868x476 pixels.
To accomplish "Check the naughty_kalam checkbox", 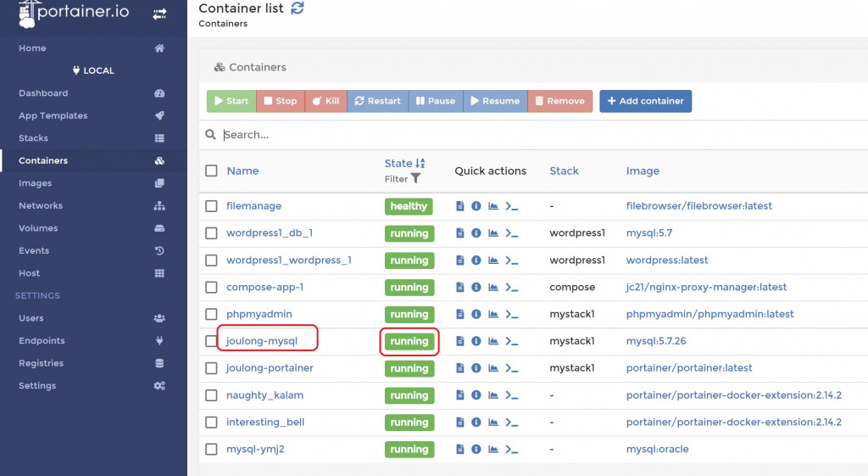I will coord(211,395).
